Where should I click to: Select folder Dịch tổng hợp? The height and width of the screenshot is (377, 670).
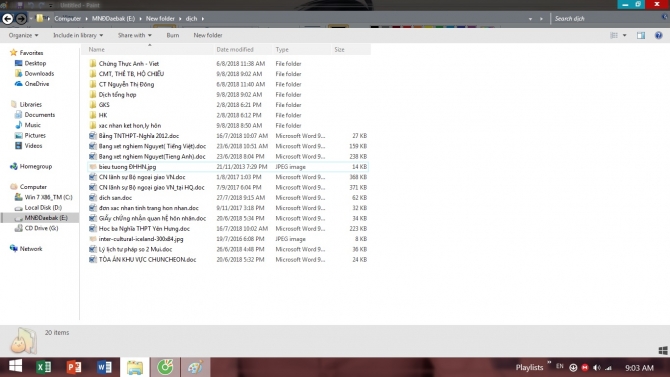(x=117, y=94)
